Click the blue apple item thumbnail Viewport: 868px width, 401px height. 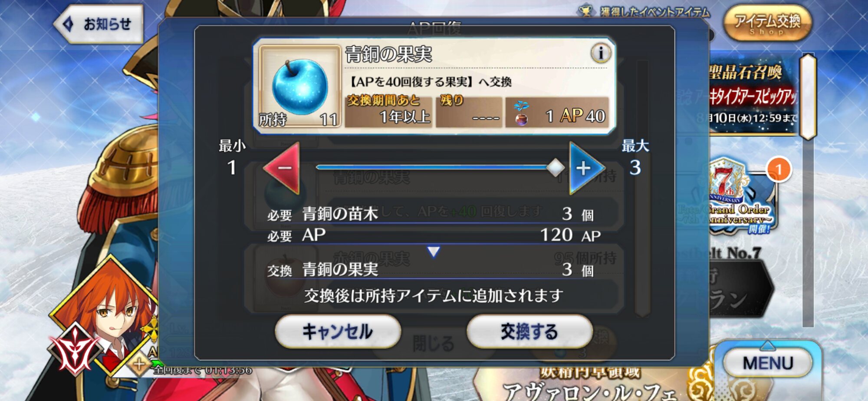299,86
